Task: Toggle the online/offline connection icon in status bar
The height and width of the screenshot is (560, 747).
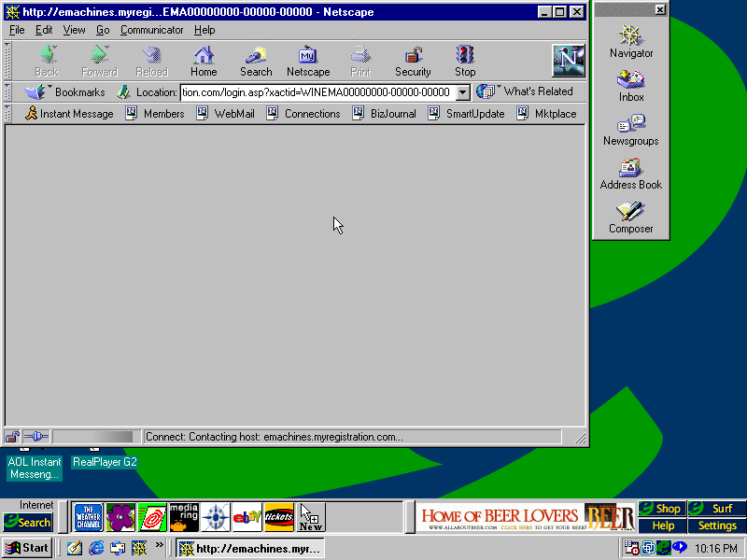Action: 35,437
